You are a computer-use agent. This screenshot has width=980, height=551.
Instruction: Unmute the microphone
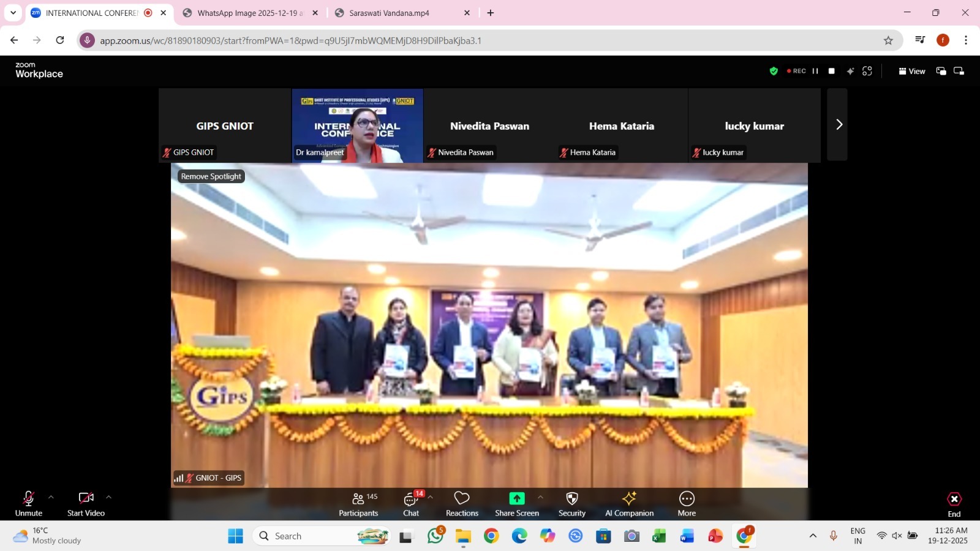click(29, 504)
